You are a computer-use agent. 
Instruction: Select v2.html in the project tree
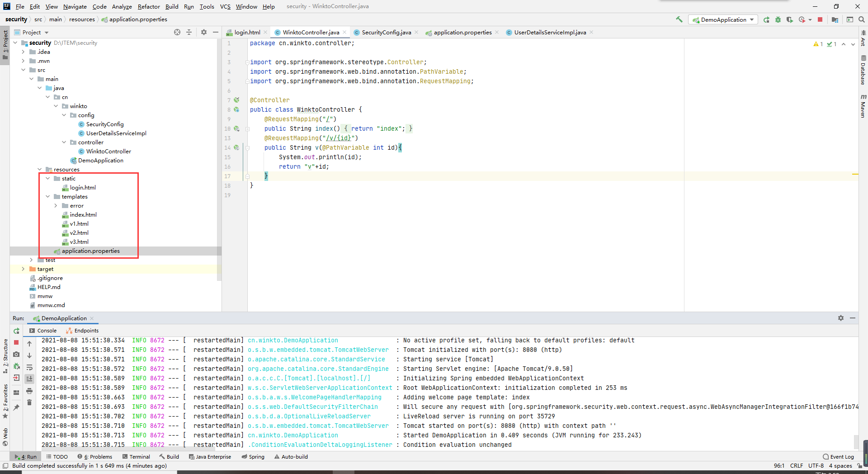79,233
